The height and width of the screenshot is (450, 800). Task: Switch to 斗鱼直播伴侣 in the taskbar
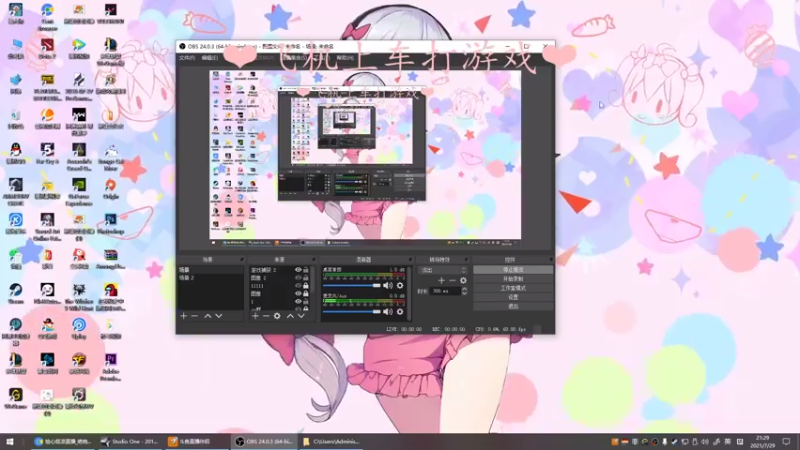click(x=197, y=441)
